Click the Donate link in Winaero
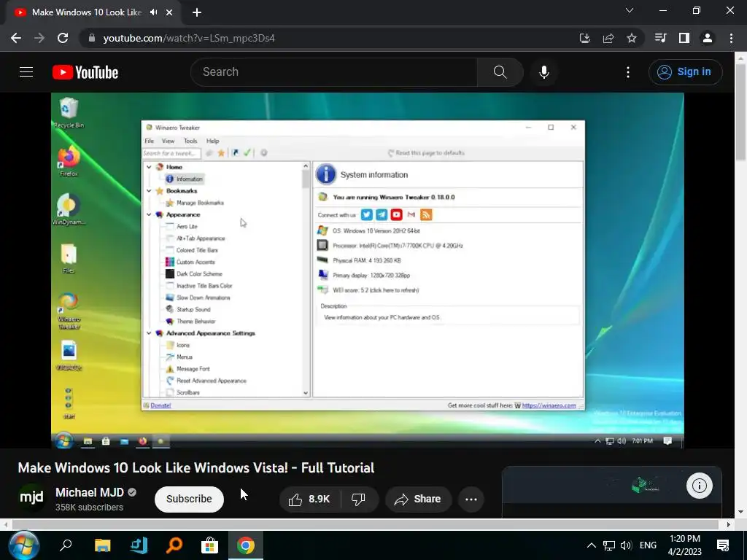 click(160, 405)
